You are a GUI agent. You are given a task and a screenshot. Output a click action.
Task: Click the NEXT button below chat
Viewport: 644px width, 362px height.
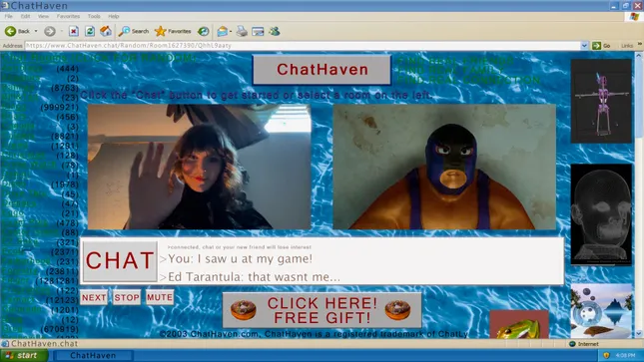[94, 297]
